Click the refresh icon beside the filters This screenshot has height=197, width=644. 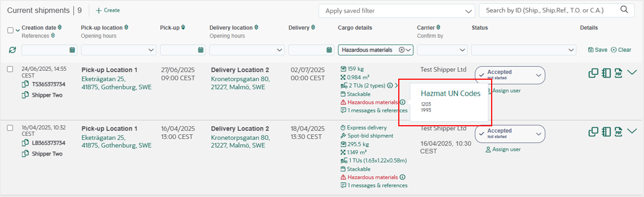coord(12,50)
